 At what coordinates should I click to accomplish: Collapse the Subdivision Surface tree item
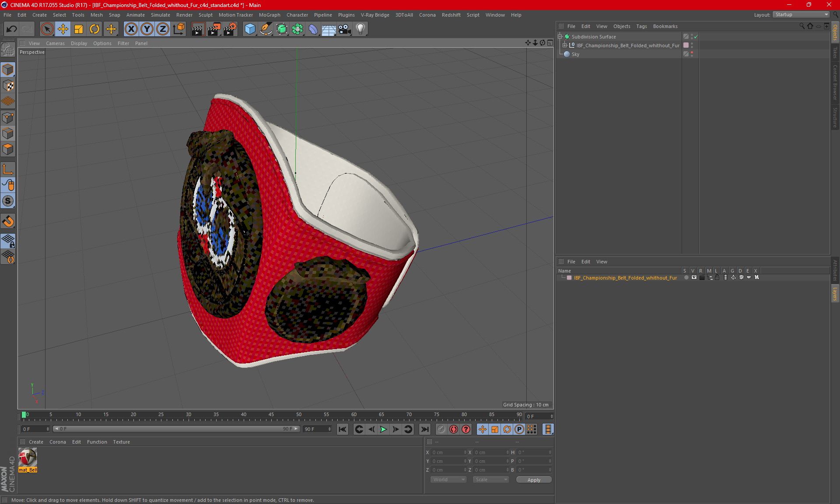560,37
